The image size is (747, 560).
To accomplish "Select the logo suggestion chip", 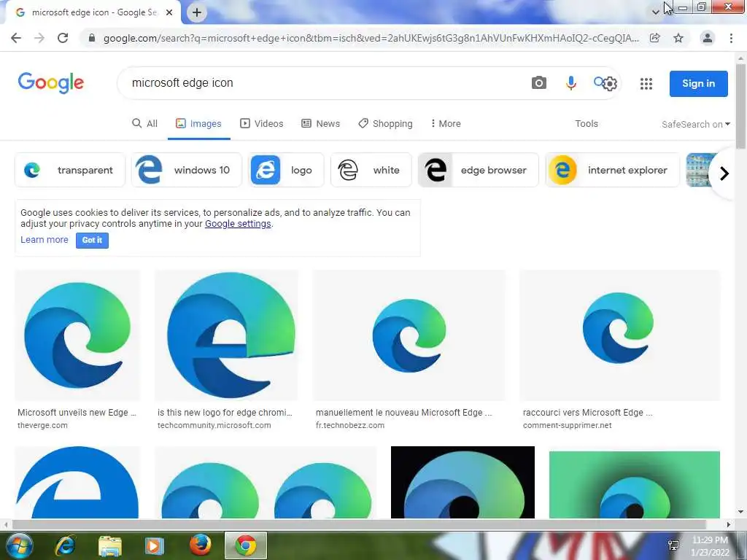I will pos(286,170).
